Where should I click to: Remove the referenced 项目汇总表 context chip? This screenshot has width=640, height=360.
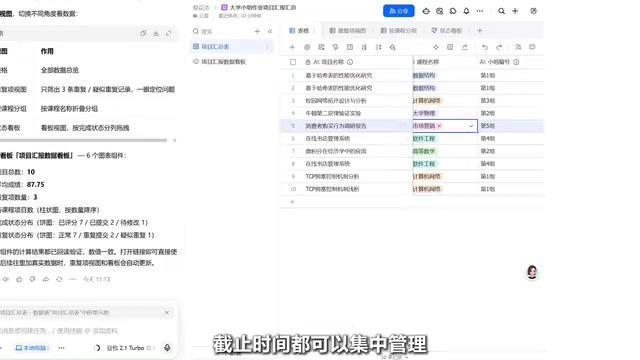point(167,313)
